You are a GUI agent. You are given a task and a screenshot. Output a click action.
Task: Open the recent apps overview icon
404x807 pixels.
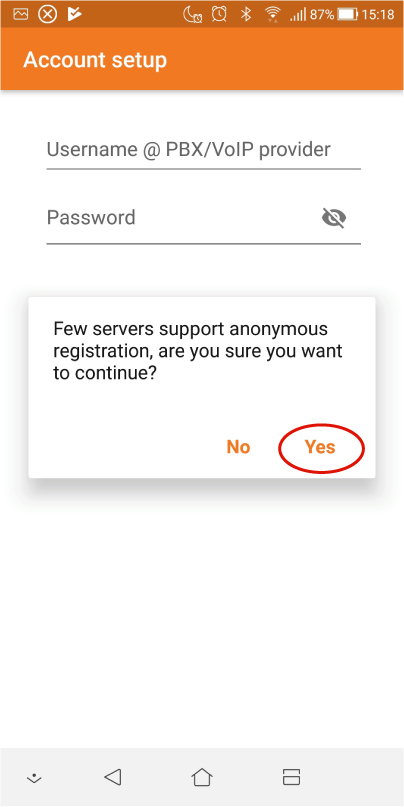[x=291, y=777]
